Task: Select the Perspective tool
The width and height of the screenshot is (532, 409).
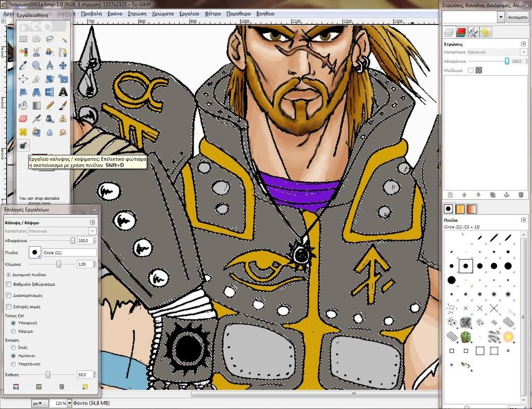Action: (x=36, y=92)
